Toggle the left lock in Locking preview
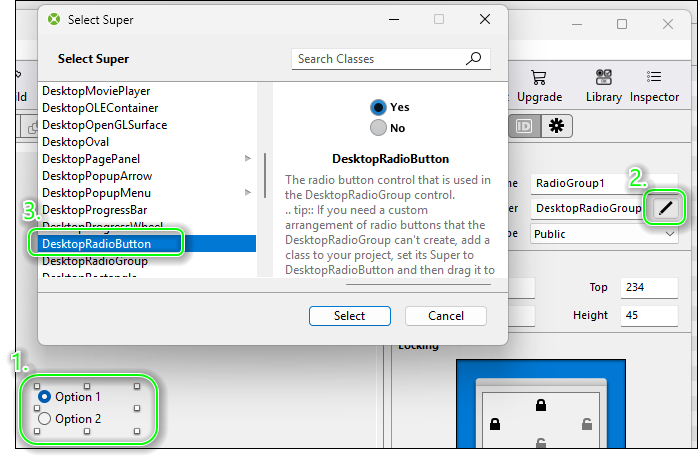This screenshot has width=698, height=456. [494, 426]
